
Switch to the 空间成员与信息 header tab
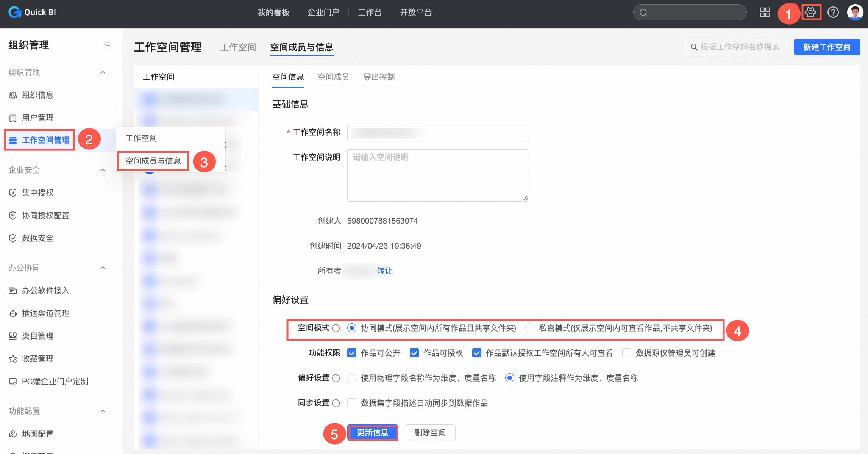(302, 47)
